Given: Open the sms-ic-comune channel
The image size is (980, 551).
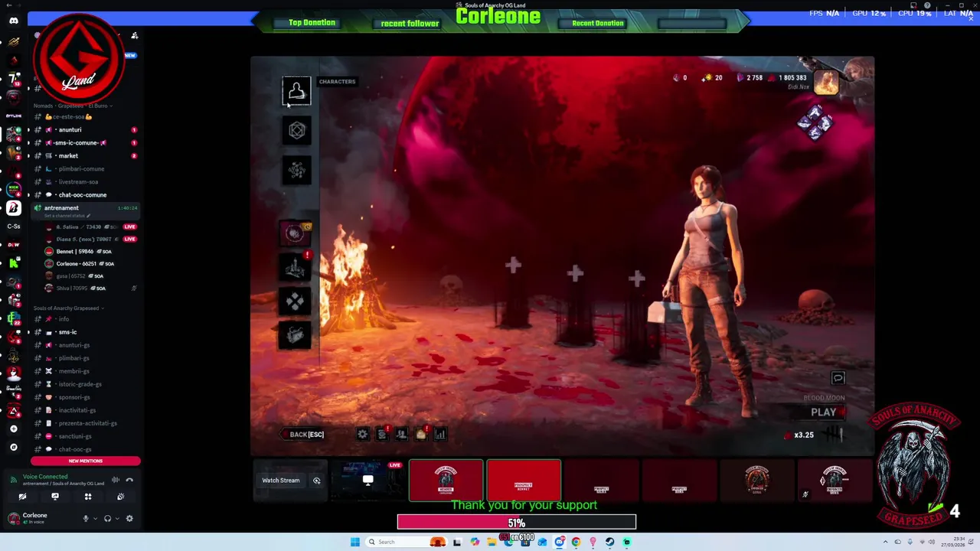Looking at the screenshot, I should click(x=84, y=143).
